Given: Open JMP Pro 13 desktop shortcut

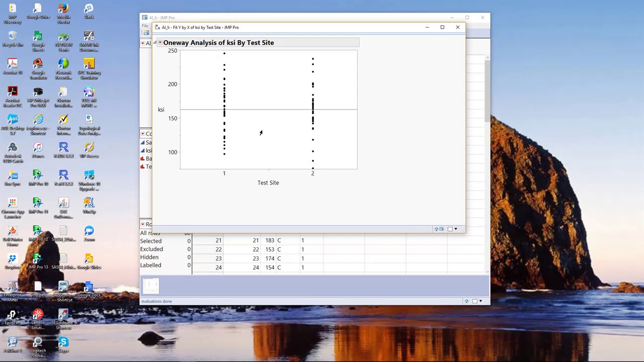Looking at the screenshot, I should [x=38, y=260].
